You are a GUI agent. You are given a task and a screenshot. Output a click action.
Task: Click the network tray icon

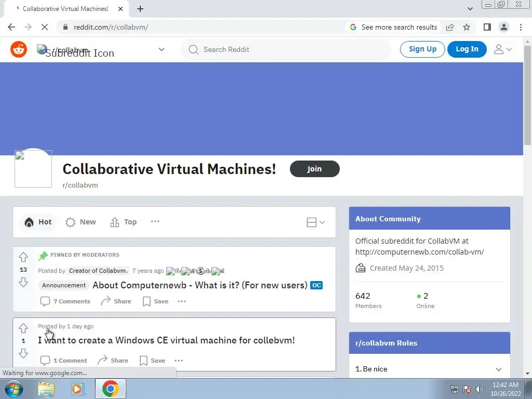(x=454, y=389)
